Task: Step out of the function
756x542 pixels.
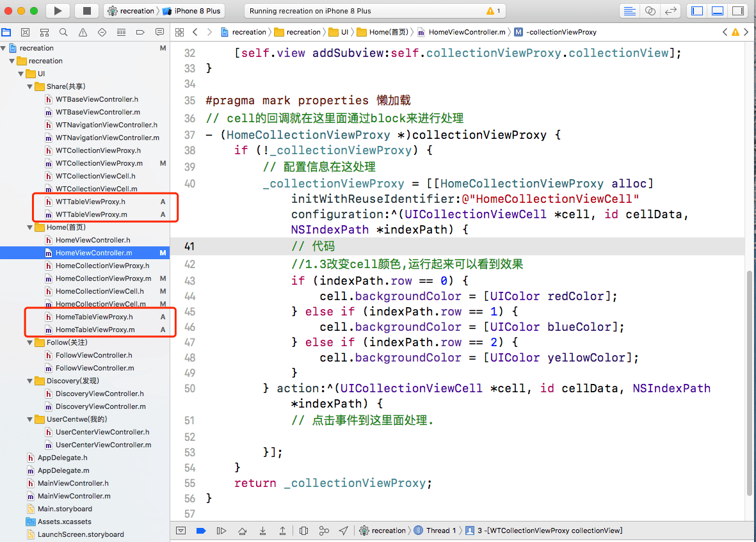Action: [x=282, y=530]
